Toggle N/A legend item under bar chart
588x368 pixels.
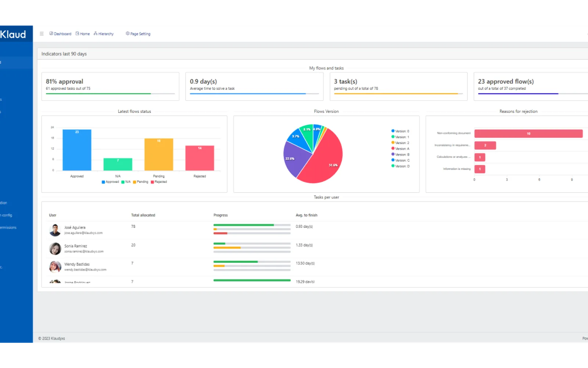pyautogui.click(x=126, y=182)
